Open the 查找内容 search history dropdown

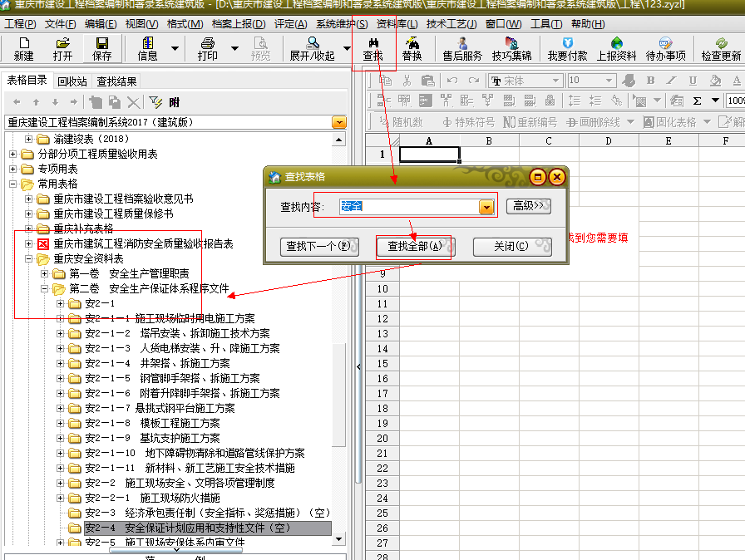click(x=486, y=206)
